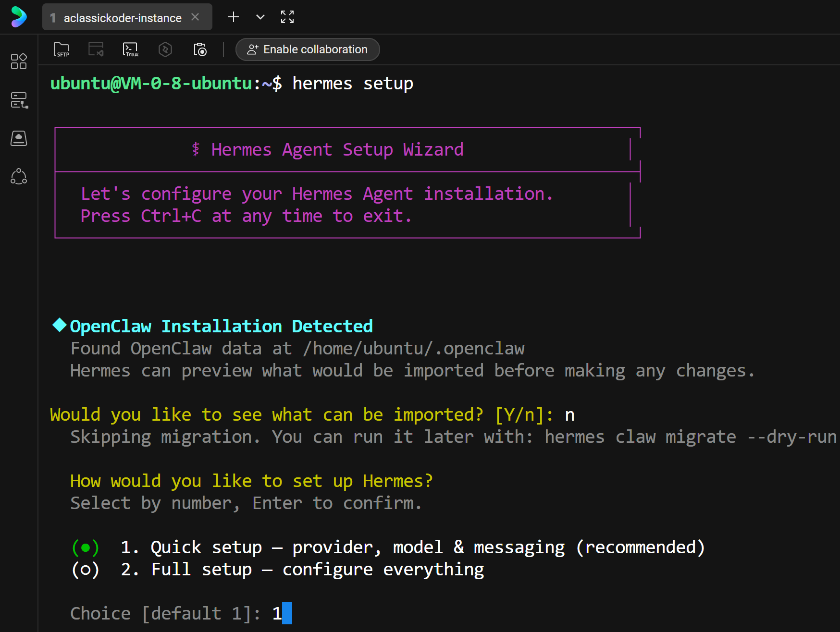Click the VS Code window toolbar icon
This screenshot has height=632, width=840.
(x=96, y=49)
